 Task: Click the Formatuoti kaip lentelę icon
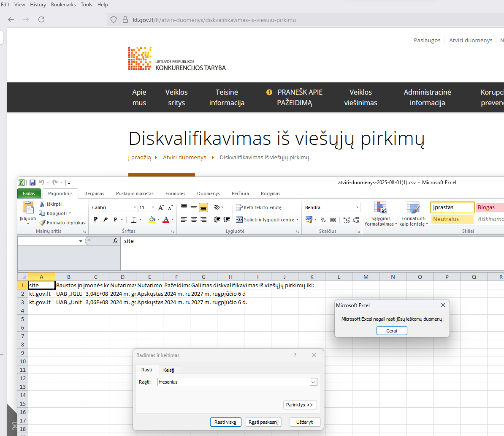[x=413, y=214]
